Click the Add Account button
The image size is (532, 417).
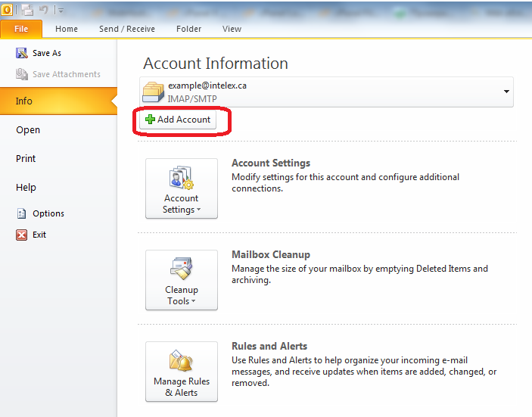click(178, 120)
